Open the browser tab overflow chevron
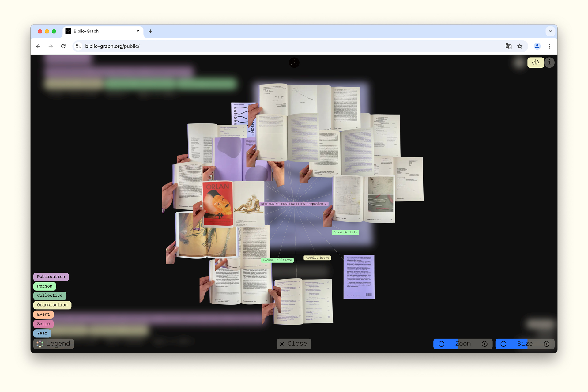 [550, 31]
